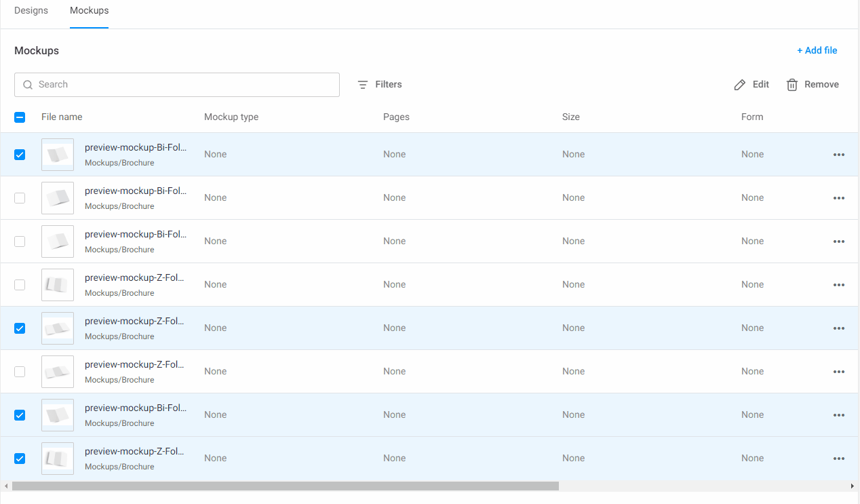
Task: Click the Add file link
Action: tap(817, 50)
